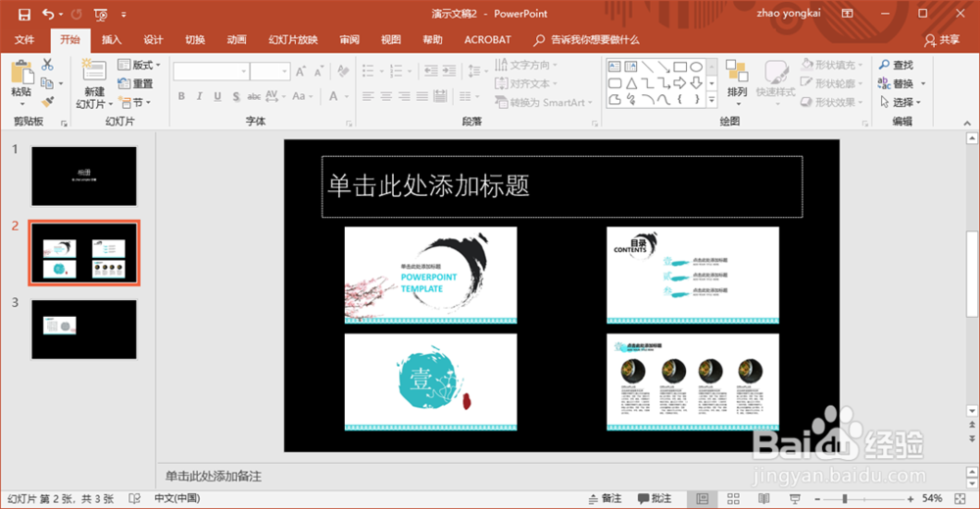980x509 pixels.
Task: Toggle bold formatting
Action: (x=181, y=96)
